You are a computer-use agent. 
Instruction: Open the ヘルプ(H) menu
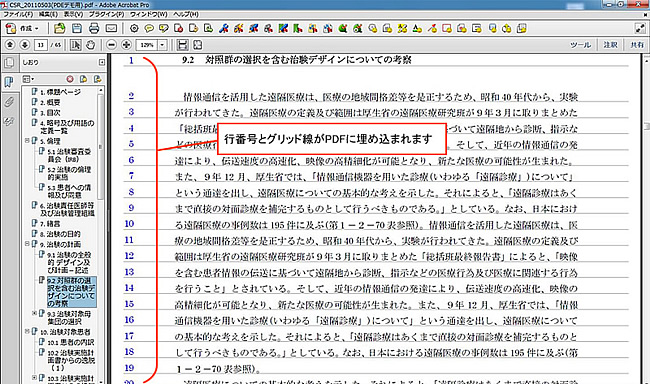tap(186, 14)
